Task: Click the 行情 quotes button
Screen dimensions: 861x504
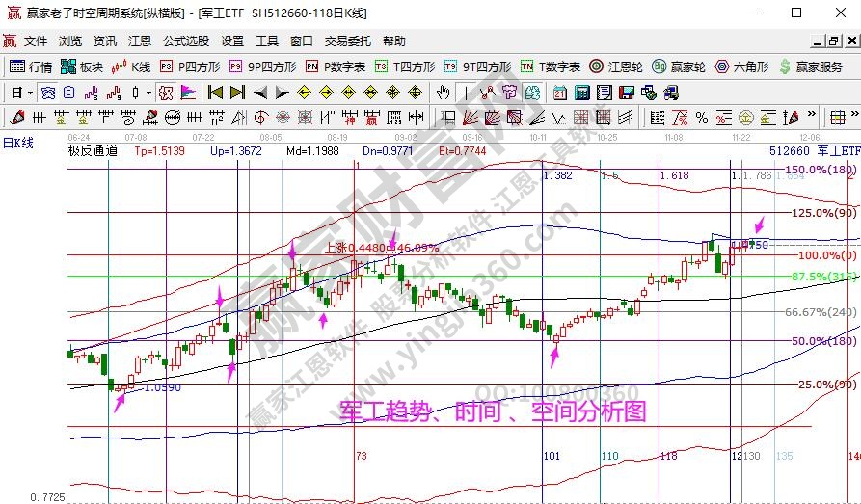Action: (x=31, y=66)
